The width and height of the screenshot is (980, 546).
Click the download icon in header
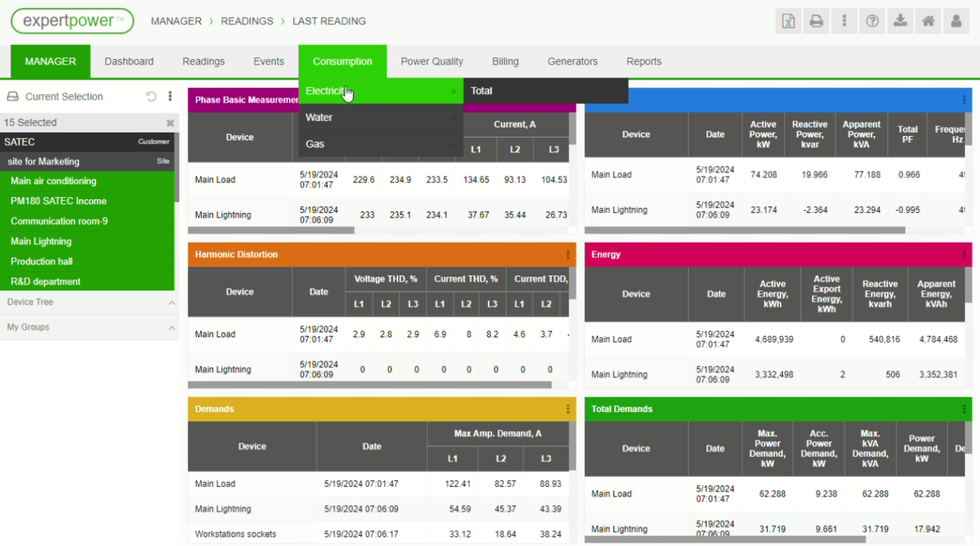pos(900,21)
